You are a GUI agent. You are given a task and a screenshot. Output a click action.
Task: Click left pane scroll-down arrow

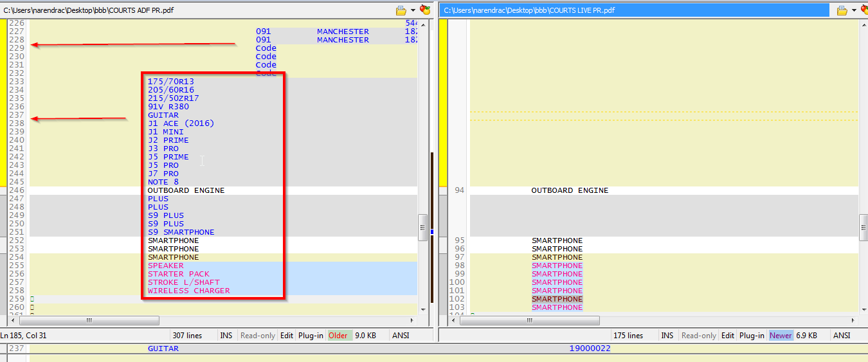pyautogui.click(x=423, y=309)
